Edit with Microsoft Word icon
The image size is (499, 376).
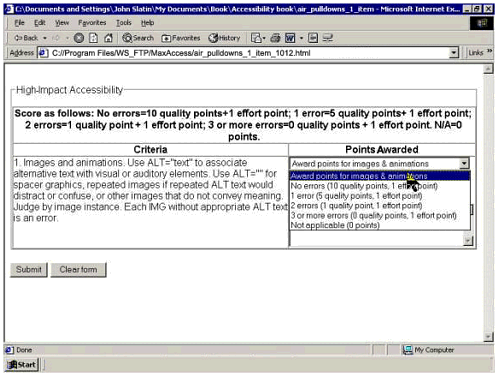click(290, 38)
